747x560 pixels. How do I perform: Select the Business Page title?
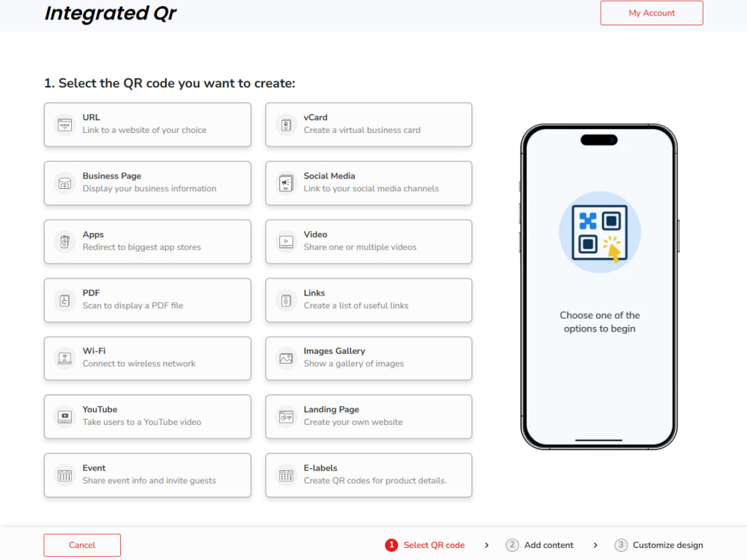point(111,175)
